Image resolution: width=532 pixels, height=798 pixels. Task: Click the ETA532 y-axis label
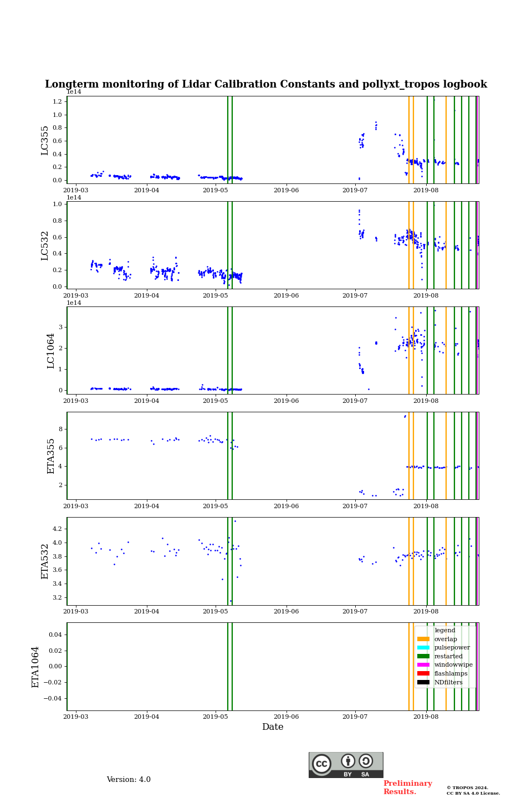point(45,561)
